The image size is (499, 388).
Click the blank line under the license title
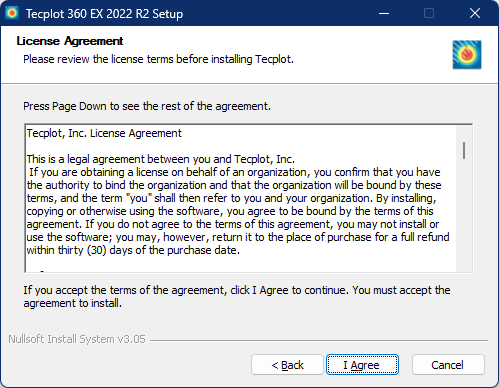point(242,146)
